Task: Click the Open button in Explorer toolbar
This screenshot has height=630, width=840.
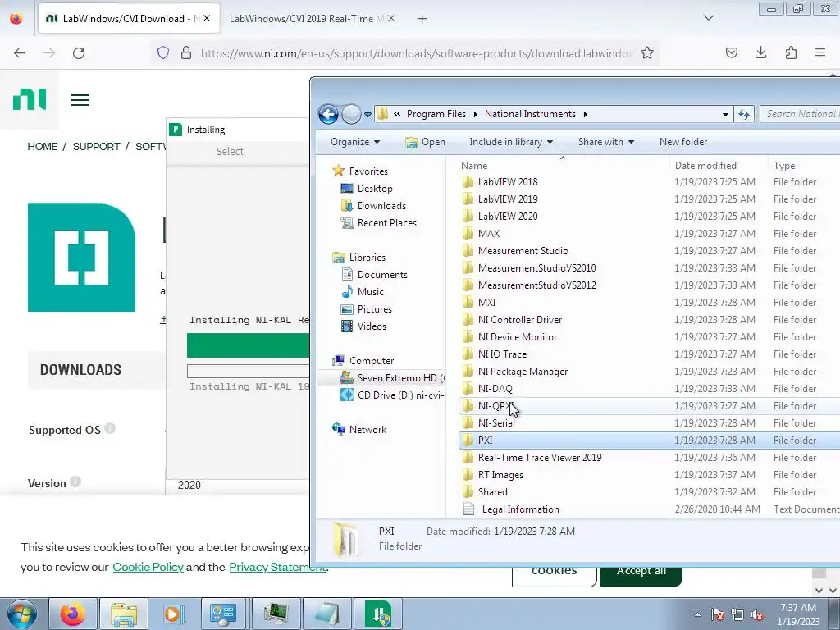Action: click(x=426, y=142)
